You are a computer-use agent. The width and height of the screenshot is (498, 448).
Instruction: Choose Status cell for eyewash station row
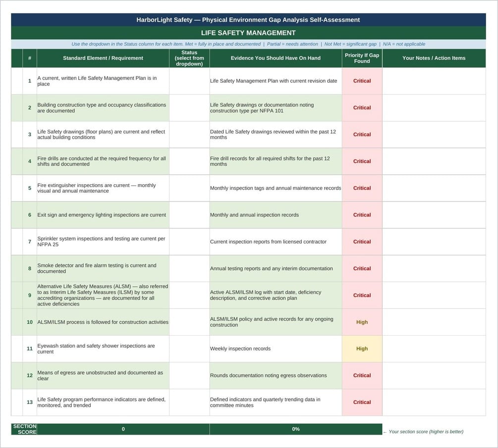point(189,348)
